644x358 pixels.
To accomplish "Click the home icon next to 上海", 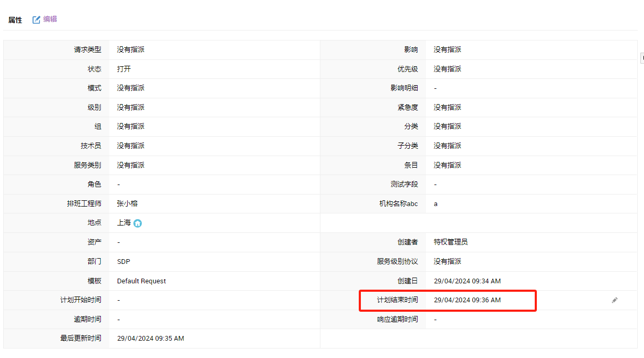I will click(x=138, y=223).
